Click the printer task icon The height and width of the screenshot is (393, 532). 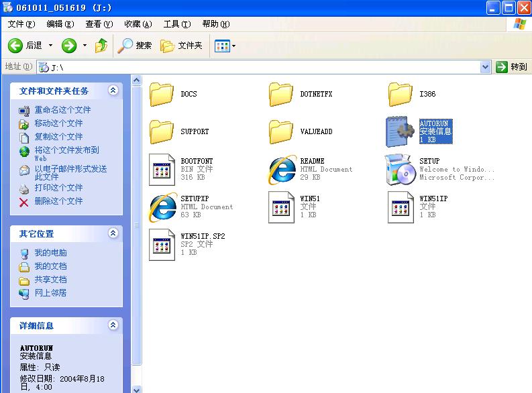coord(24,188)
